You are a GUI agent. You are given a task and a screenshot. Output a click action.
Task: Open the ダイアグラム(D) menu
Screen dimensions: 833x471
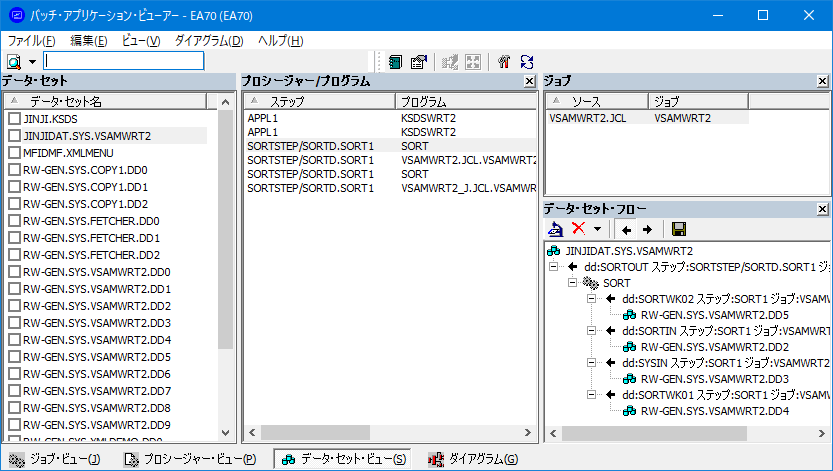pos(209,41)
